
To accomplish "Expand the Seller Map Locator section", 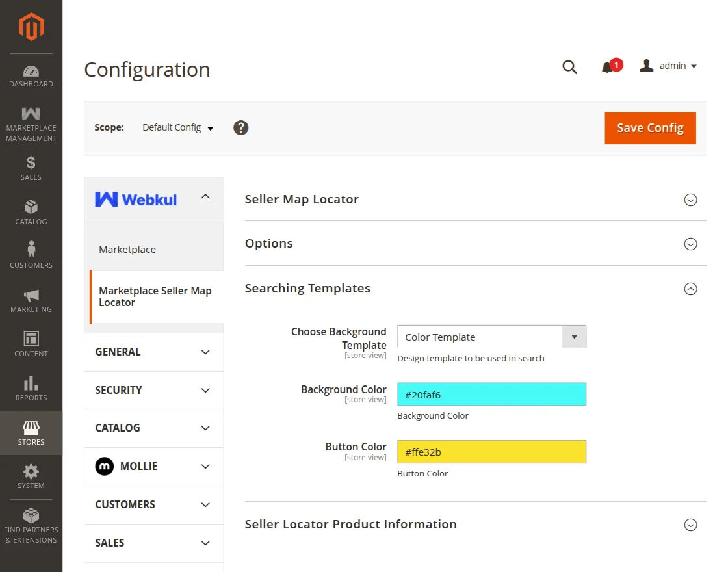I will tap(690, 200).
